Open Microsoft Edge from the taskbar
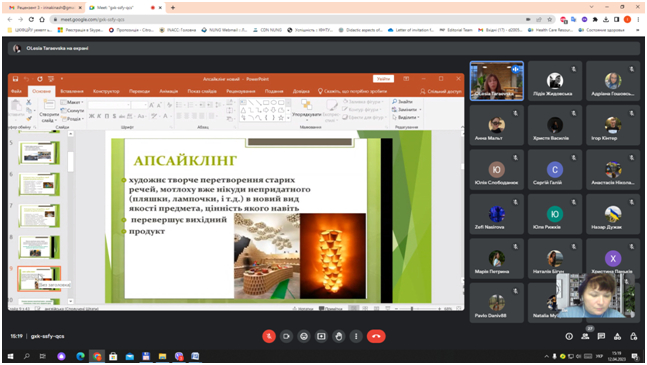 pos(80,356)
